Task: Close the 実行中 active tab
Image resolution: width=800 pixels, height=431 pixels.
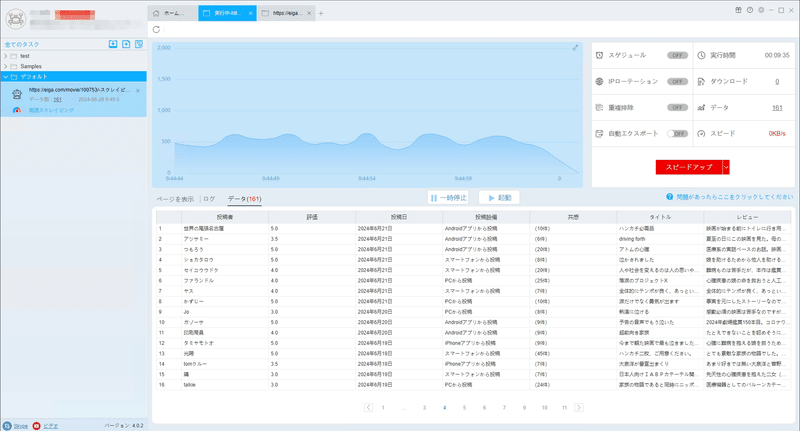Action: tap(251, 13)
